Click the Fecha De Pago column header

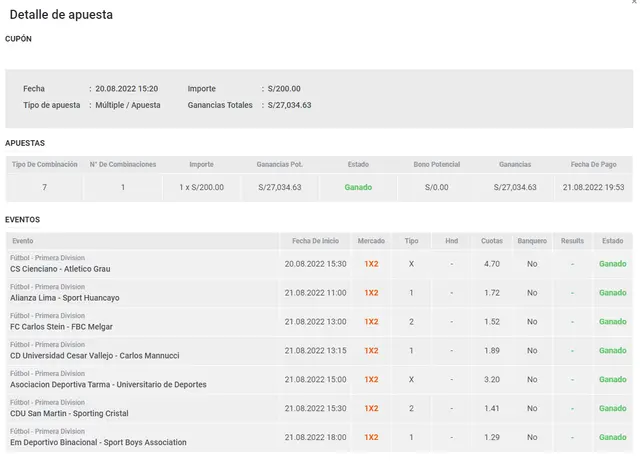pyautogui.click(x=593, y=164)
